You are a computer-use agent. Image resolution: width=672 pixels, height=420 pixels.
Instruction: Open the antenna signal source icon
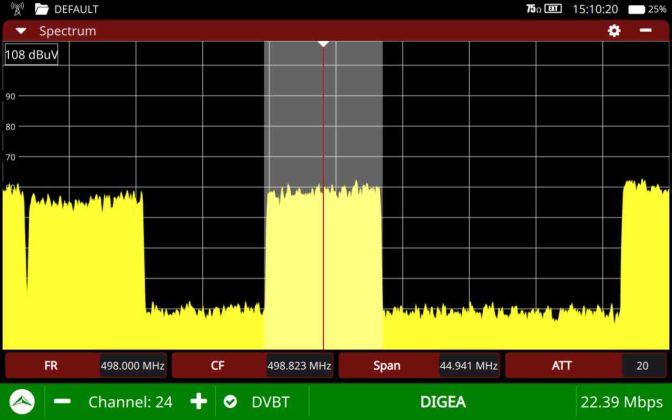(17, 9)
